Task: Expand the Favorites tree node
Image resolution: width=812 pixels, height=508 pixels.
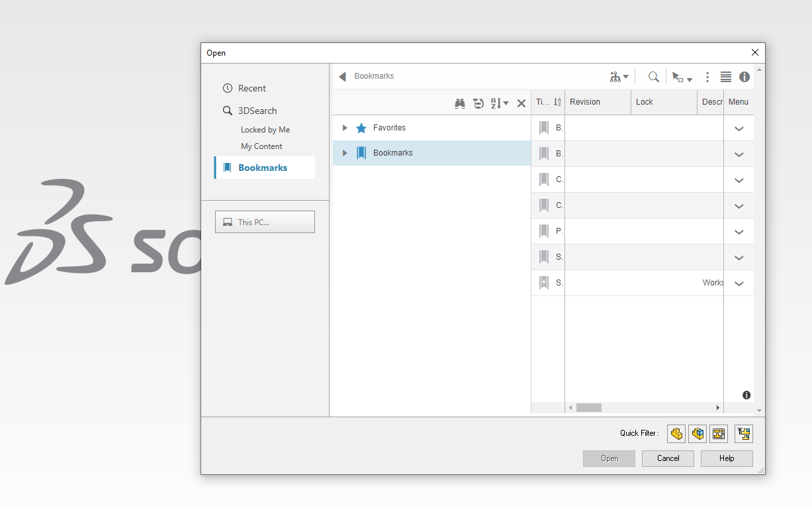Action: coord(345,128)
